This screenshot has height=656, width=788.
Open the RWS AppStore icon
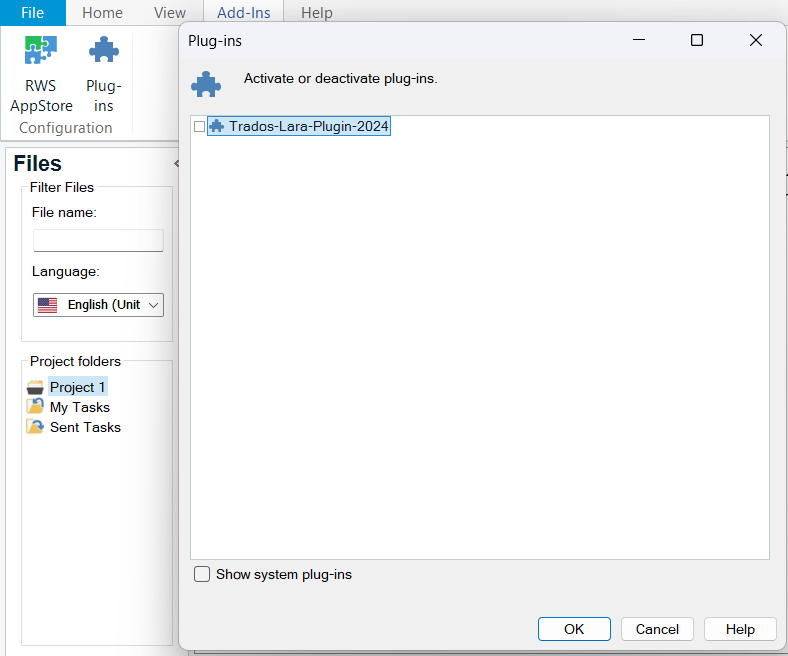41,51
